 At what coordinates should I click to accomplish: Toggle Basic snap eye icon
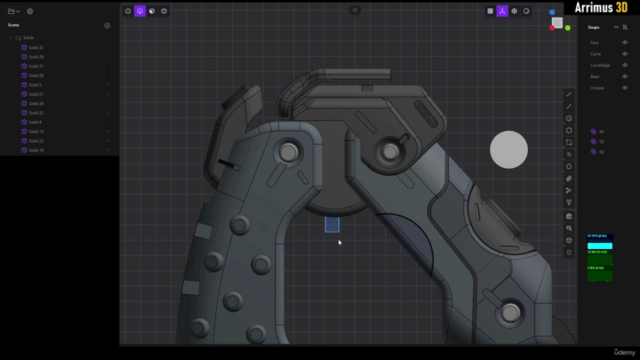(625, 76)
